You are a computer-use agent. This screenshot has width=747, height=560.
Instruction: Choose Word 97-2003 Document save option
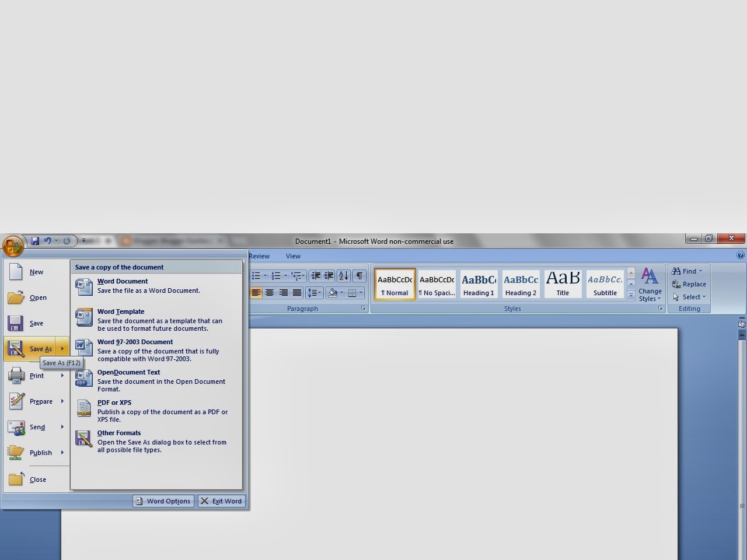pyautogui.click(x=135, y=342)
